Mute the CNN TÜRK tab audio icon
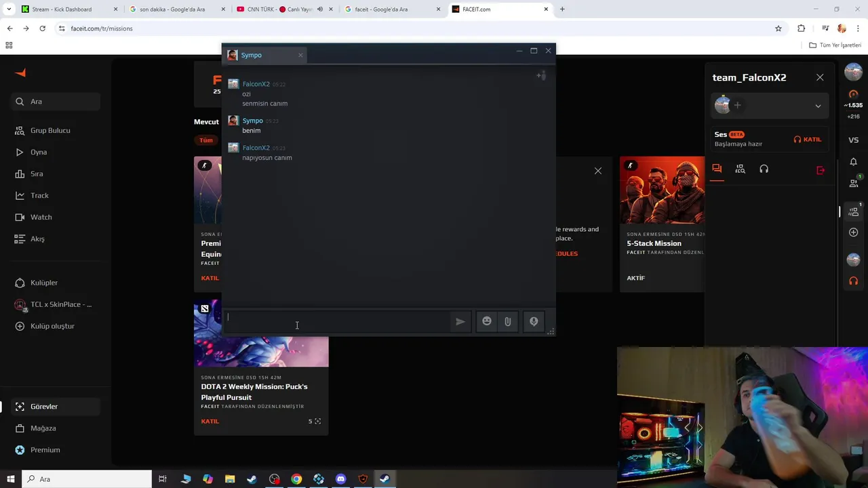The image size is (868, 488). (x=320, y=9)
